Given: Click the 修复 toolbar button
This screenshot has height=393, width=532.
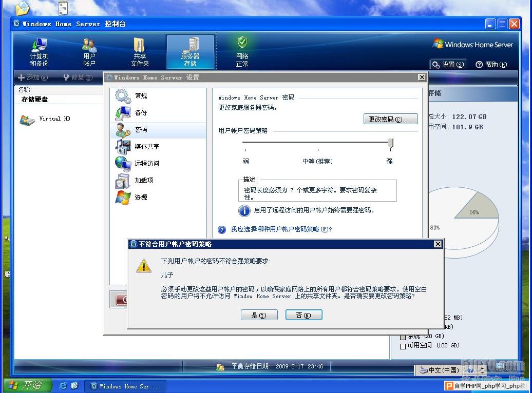Looking at the screenshot, I should pos(78,77).
